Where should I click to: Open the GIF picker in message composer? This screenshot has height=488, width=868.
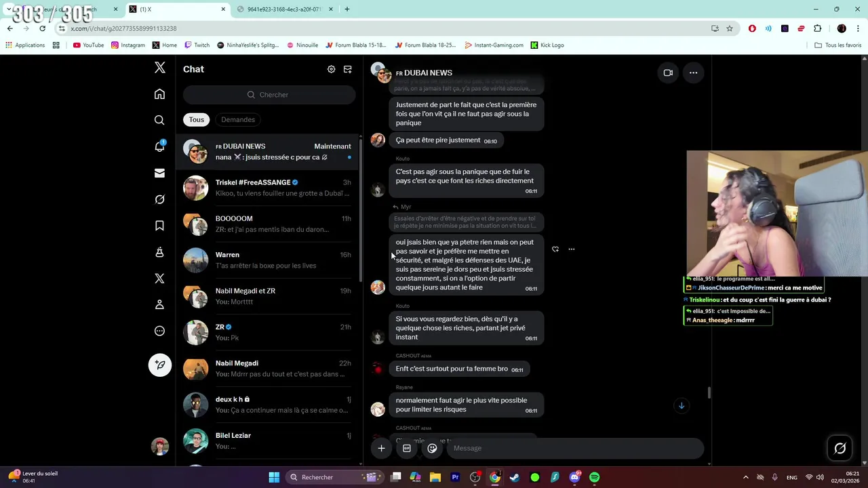click(407, 448)
